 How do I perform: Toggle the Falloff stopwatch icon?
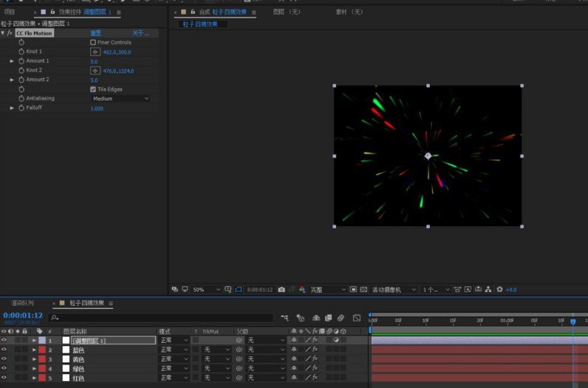21,108
